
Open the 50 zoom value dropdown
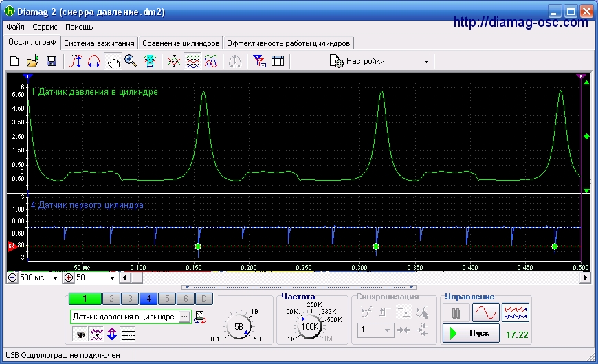113,278
